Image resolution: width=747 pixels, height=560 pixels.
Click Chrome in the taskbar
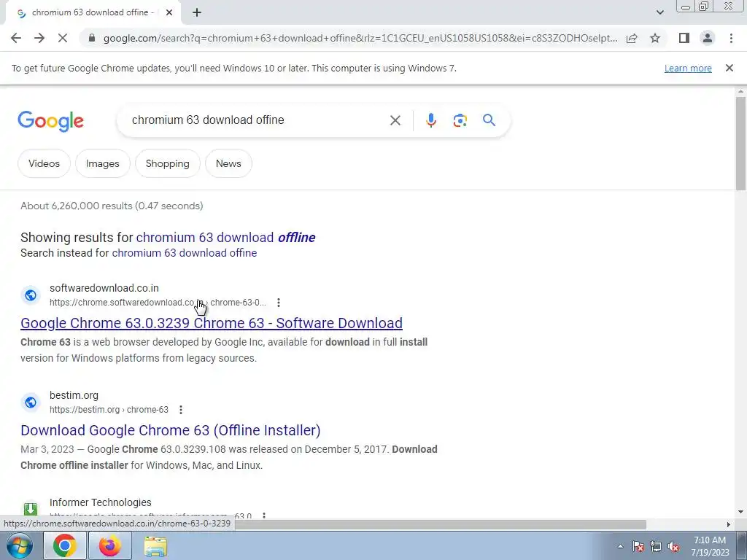point(64,545)
